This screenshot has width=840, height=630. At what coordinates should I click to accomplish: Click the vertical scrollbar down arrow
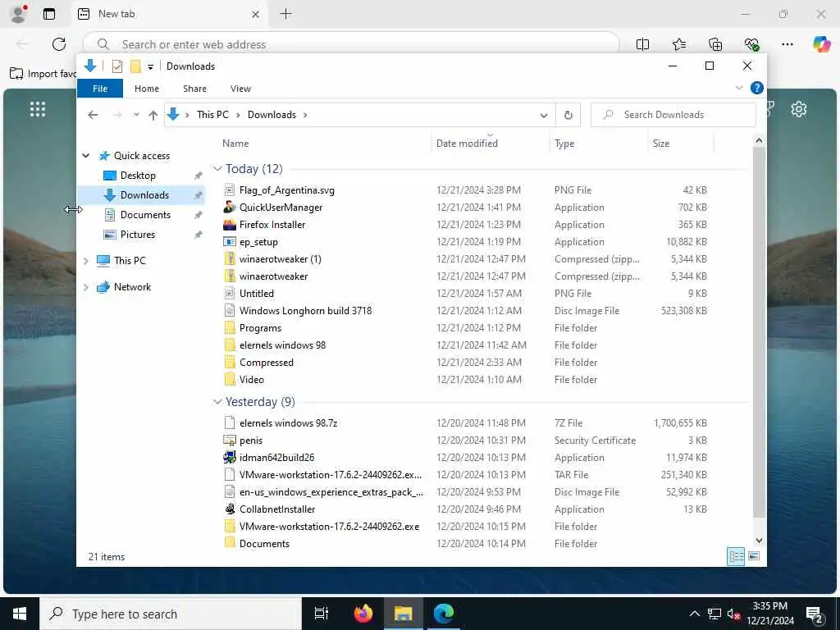pos(759,541)
